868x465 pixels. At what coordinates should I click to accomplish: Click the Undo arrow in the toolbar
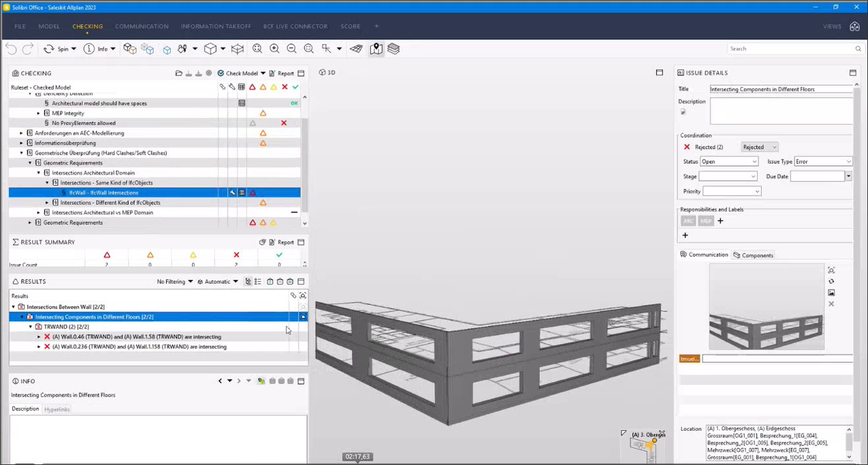coord(10,49)
